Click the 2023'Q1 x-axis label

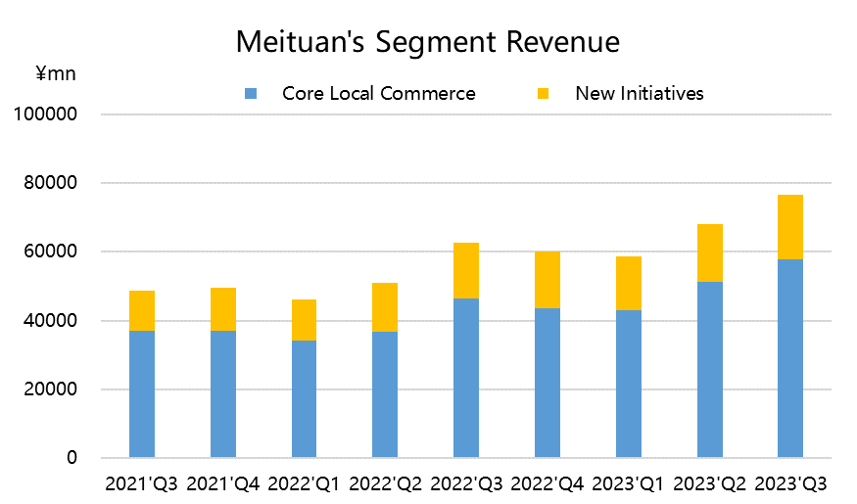[628, 483]
